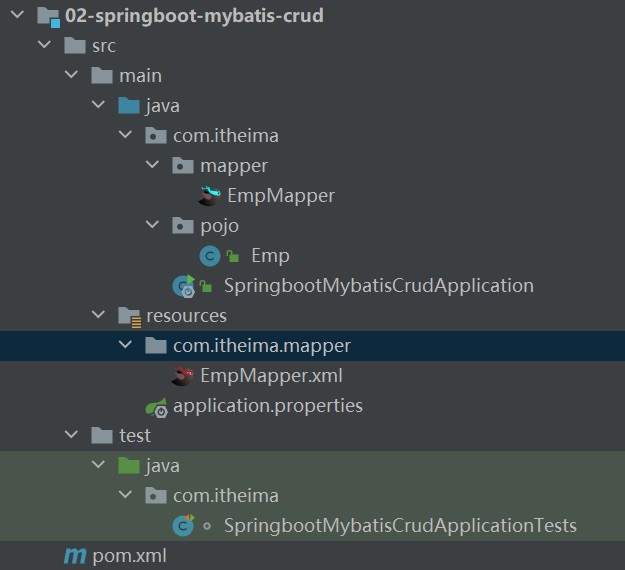625x570 pixels.
Task: Open the EmpMapper.xml file
Action: click(271, 376)
